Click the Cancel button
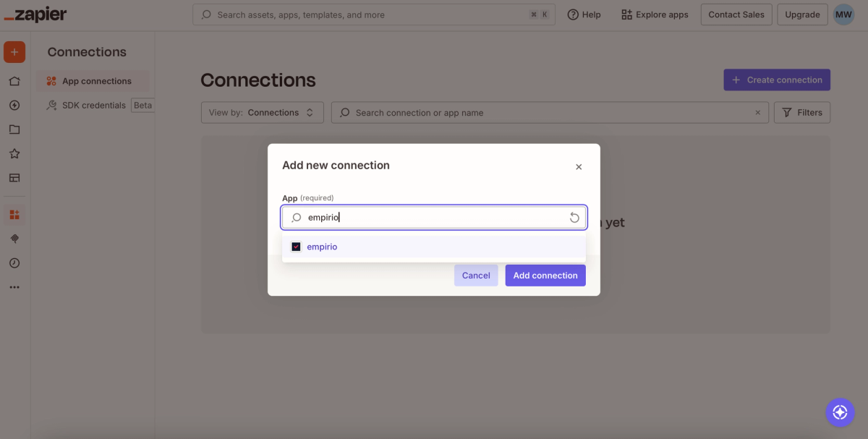This screenshot has height=439, width=868. [x=476, y=276]
